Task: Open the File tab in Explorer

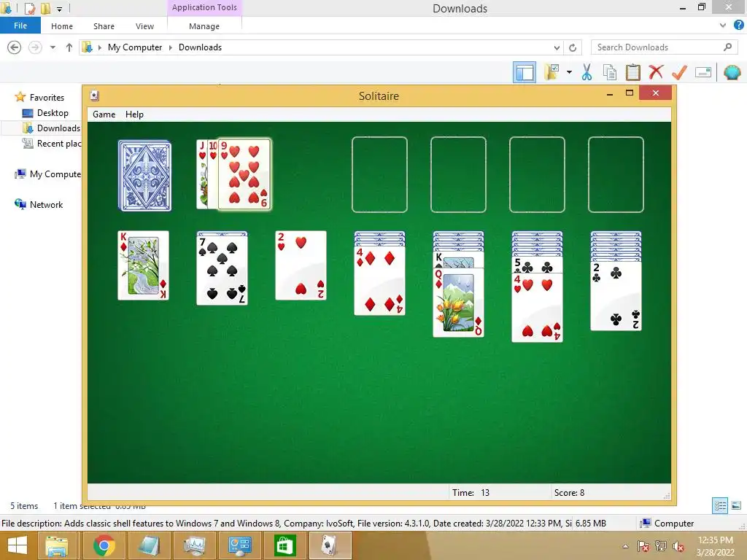Action: pyautogui.click(x=20, y=26)
